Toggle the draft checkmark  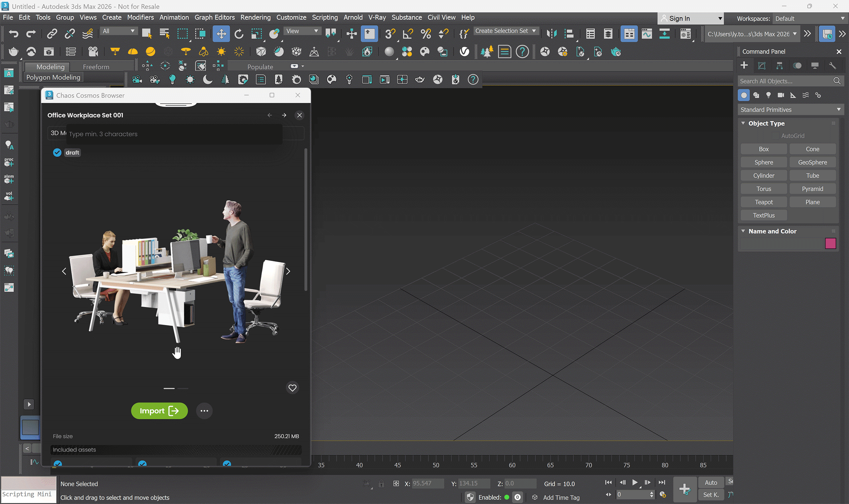pos(57,153)
